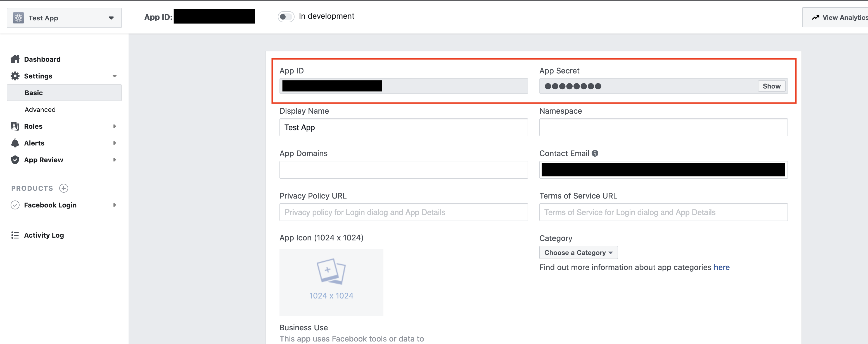This screenshot has height=344, width=868.
Task: Click the Display Name input field
Action: 403,128
